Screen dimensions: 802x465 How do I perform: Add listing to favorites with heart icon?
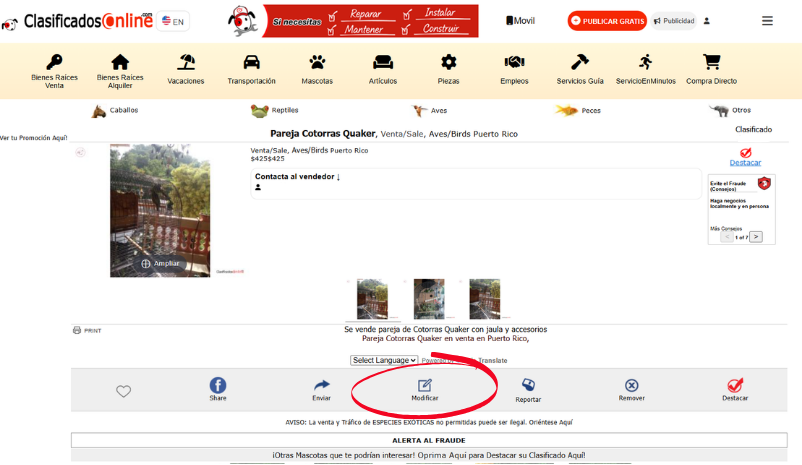123,391
